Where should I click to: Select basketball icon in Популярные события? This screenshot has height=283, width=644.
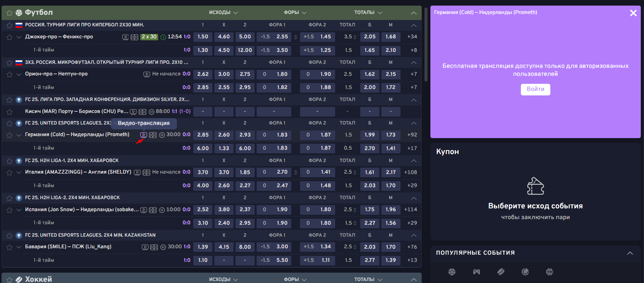click(x=550, y=272)
